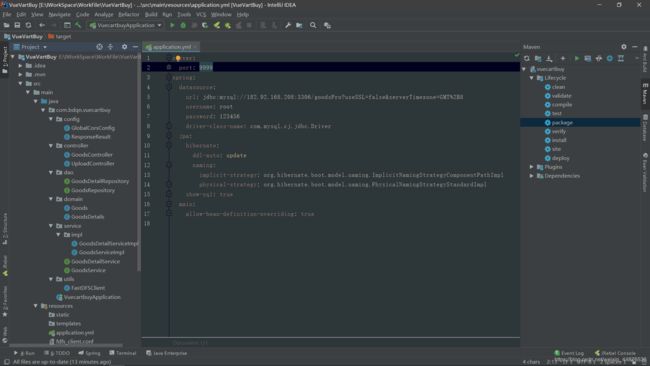This screenshot has height=366, width=650.
Task: Collapse the resources folder
Action: (36, 306)
